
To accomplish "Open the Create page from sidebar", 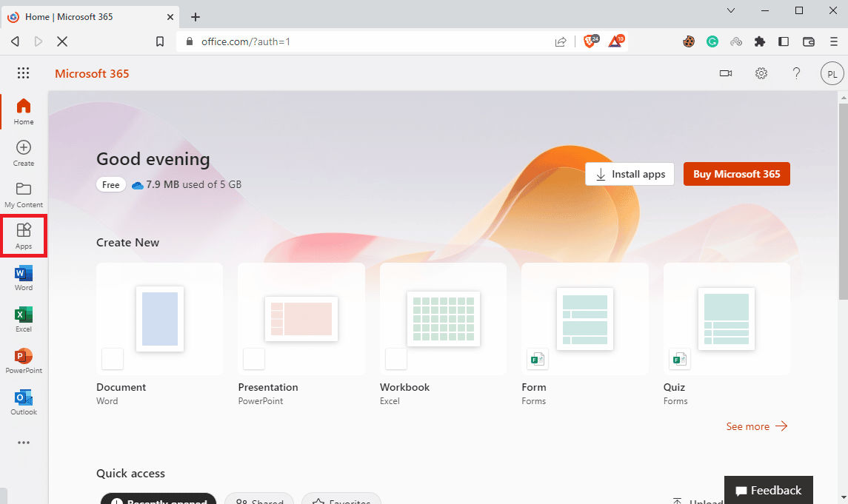I will pyautogui.click(x=24, y=153).
